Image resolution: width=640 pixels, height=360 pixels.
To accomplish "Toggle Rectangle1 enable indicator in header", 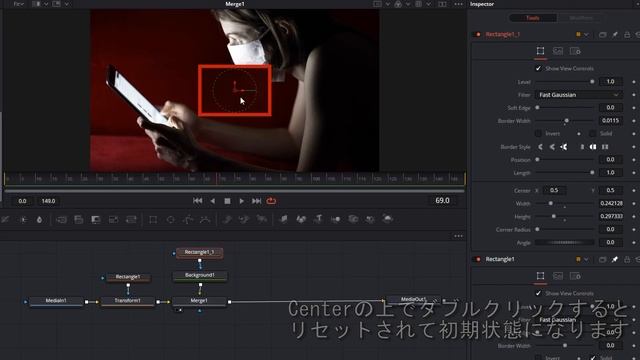I will (x=478, y=260).
